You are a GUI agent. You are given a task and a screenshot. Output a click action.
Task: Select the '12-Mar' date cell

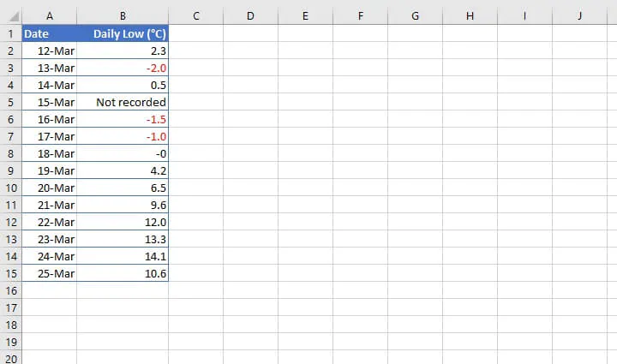(50, 51)
